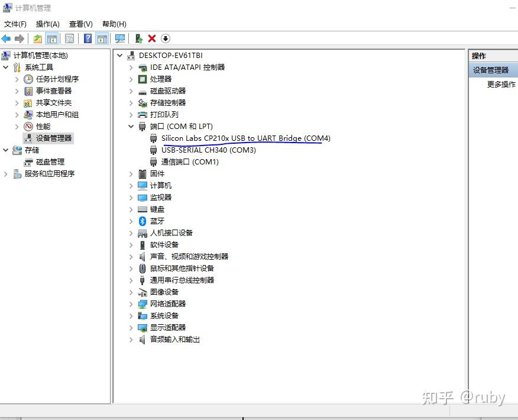The height and width of the screenshot is (420, 518).
Task: Click the Back navigation arrow
Action: click(7, 38)
